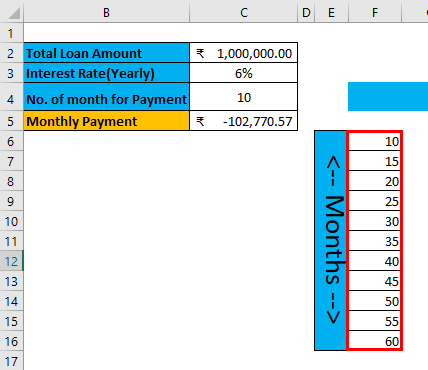Select row 16 header

click(11, 341)
